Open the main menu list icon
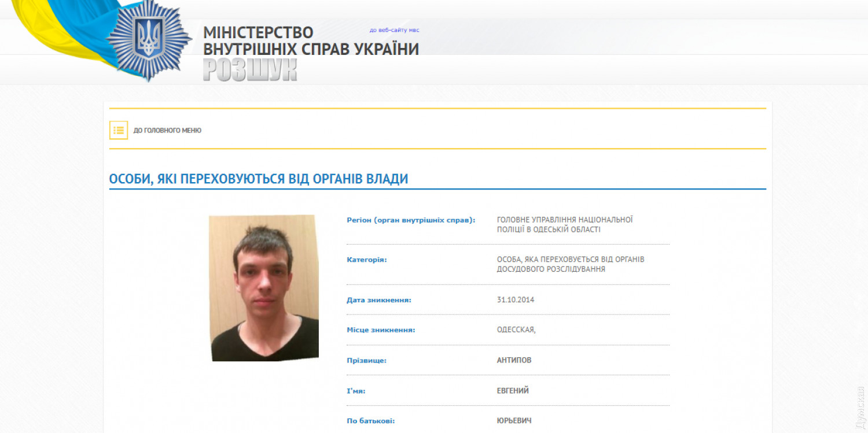 (x=119, y=130)
